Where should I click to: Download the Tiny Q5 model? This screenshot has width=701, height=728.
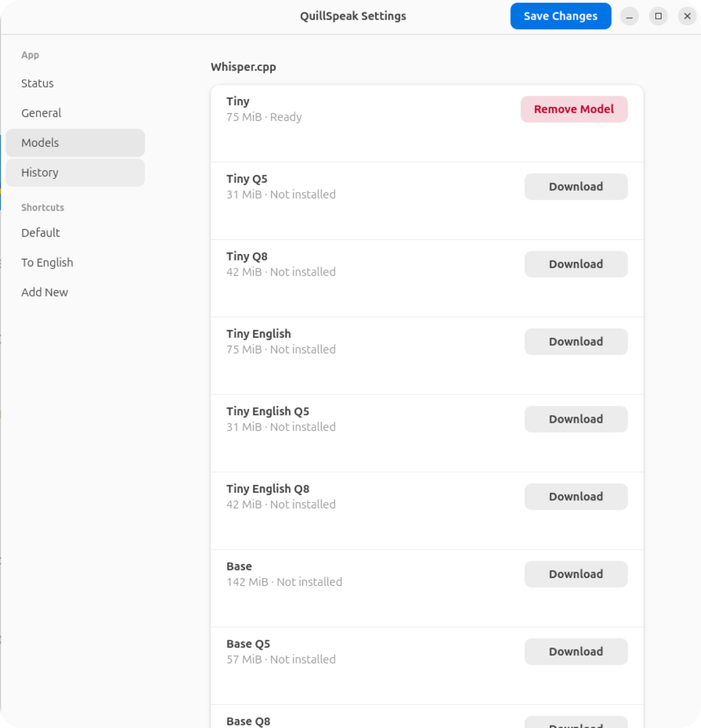click(x=576, y=187)
